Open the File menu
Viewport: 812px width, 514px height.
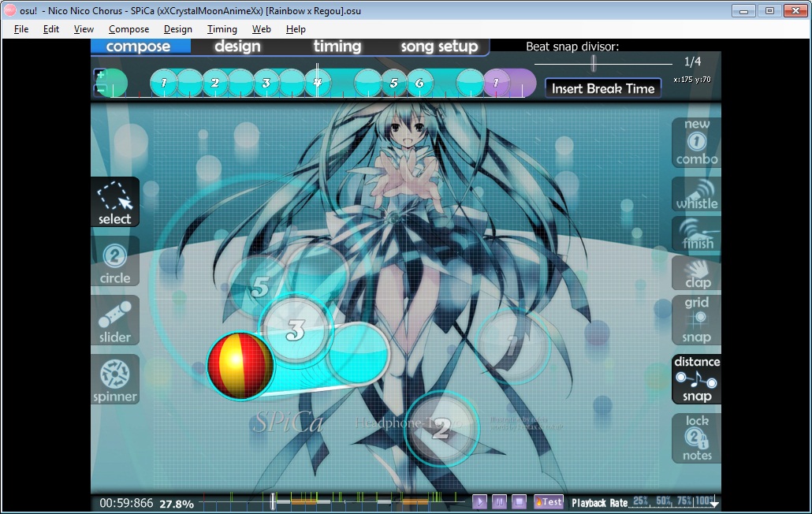(21, 29)
